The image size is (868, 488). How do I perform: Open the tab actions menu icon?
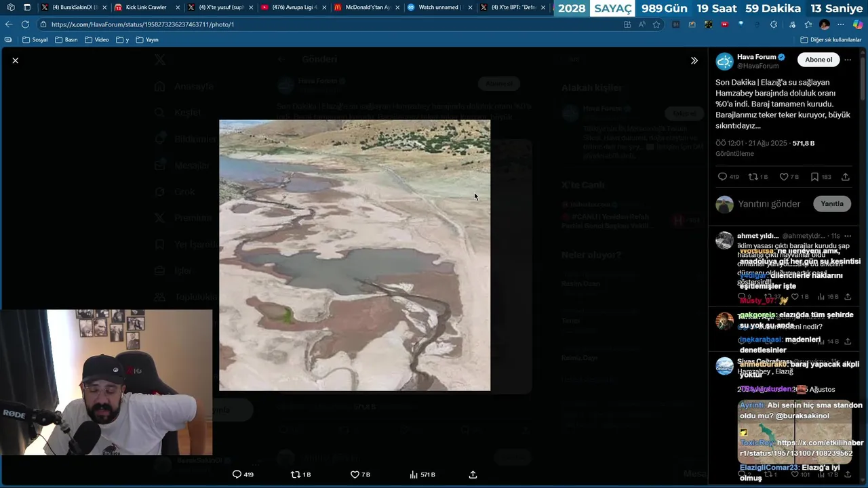[26, 7]
